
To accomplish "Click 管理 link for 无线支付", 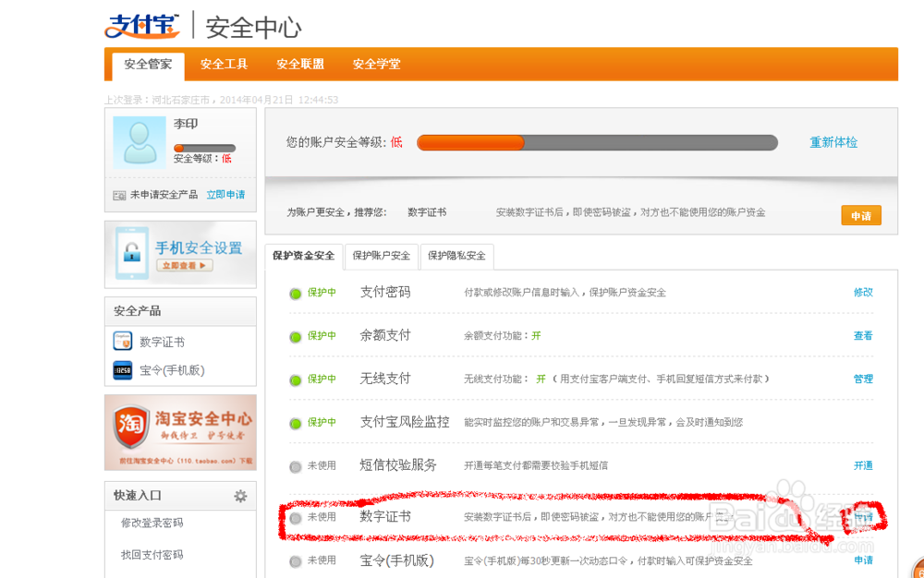I will (x=863, y=379).
